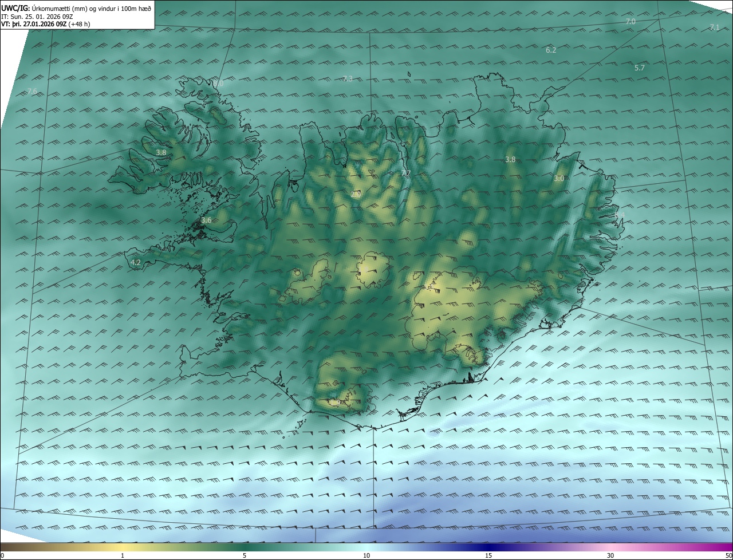Click the '7.1' value label on the map
Image resolution: width=733 pixels, height=560 pixels.
tap(714, 27)
